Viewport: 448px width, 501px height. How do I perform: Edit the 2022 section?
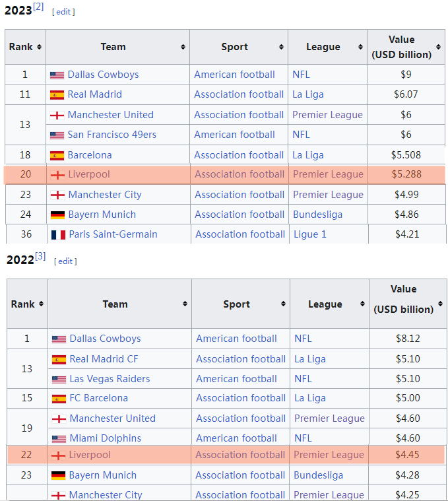[65, 261]
